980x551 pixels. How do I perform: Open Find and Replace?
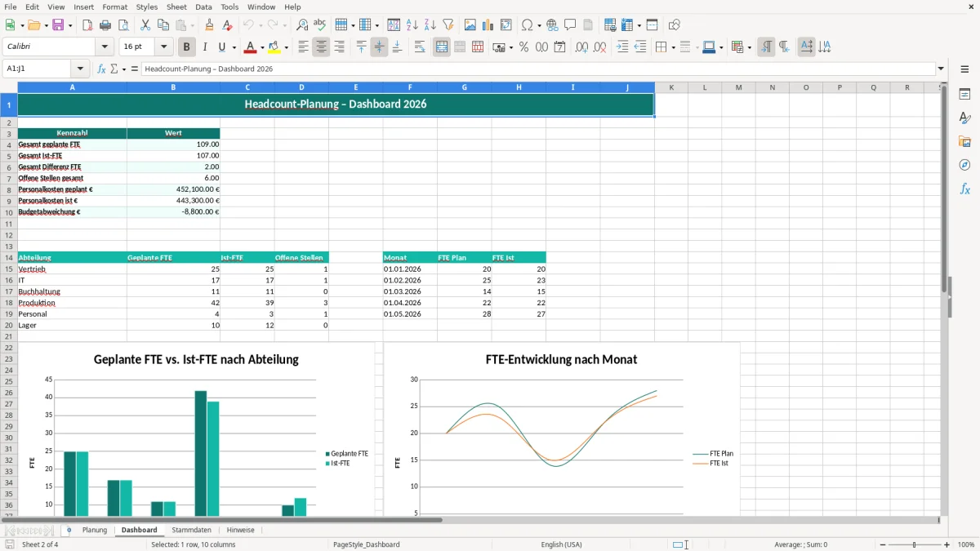pos(302,25)
